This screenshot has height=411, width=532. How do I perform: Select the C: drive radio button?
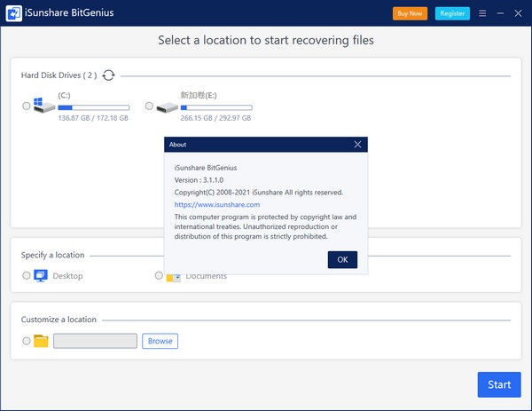pyautogui.click(x=26, y=107)
